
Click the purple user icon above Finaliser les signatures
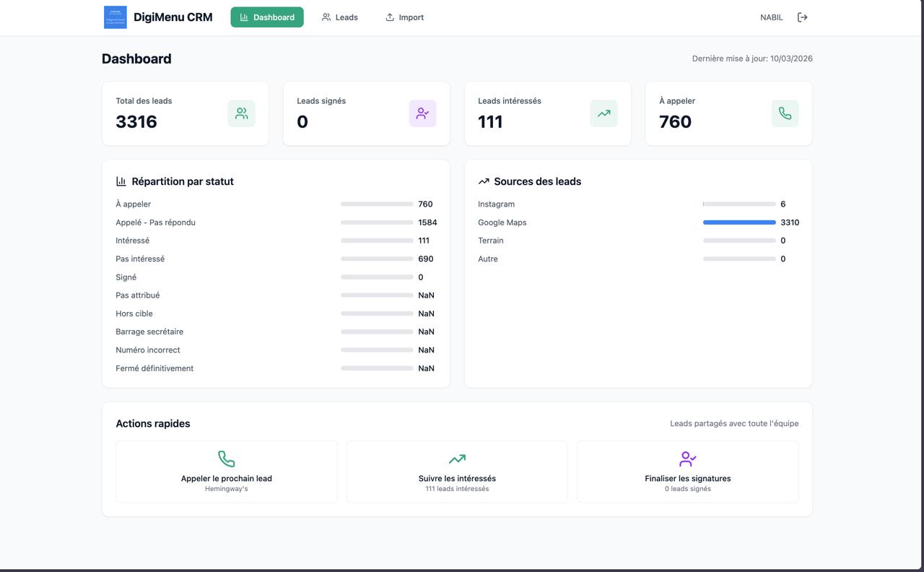687,458
